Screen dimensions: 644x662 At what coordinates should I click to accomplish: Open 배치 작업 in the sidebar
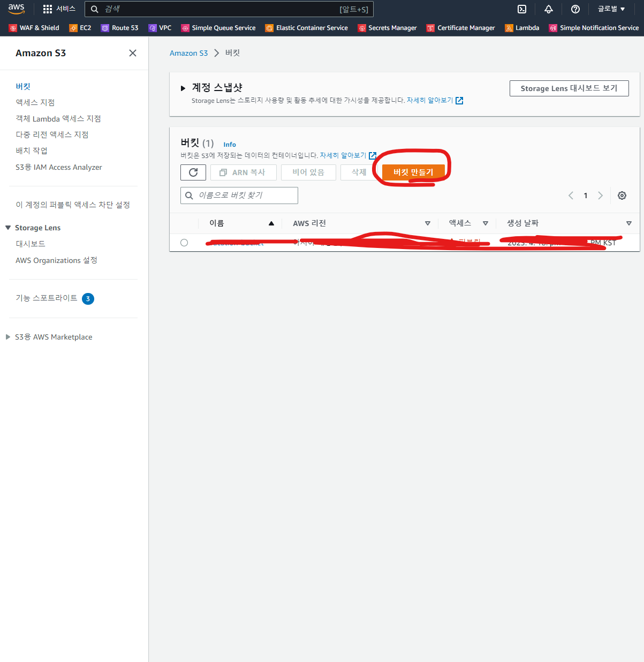32,151
